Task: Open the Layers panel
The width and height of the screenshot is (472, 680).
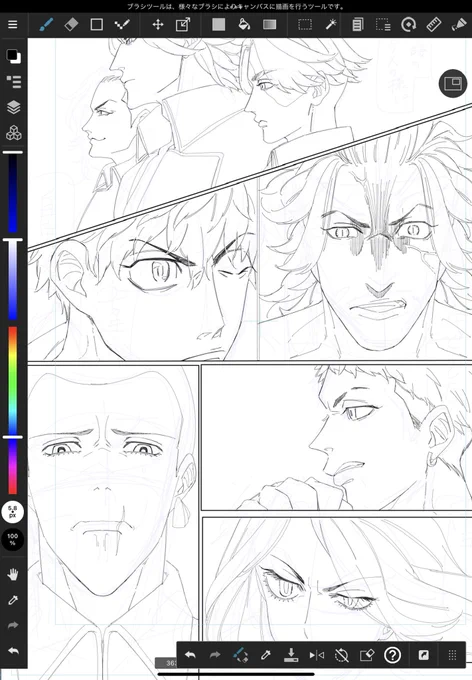Action: pos(13,107)
